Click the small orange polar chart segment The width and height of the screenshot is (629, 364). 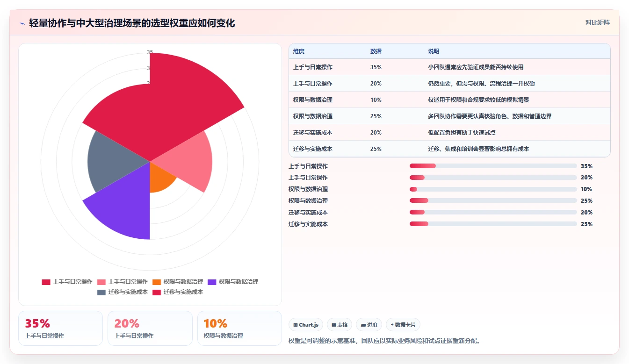(159, 178)
